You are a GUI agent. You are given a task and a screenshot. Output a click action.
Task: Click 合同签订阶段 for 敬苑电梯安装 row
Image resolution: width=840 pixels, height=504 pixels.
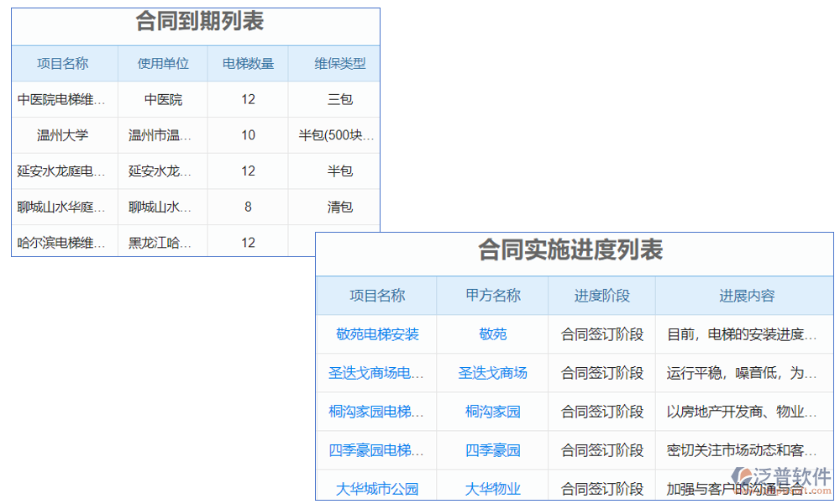(602, 334)
